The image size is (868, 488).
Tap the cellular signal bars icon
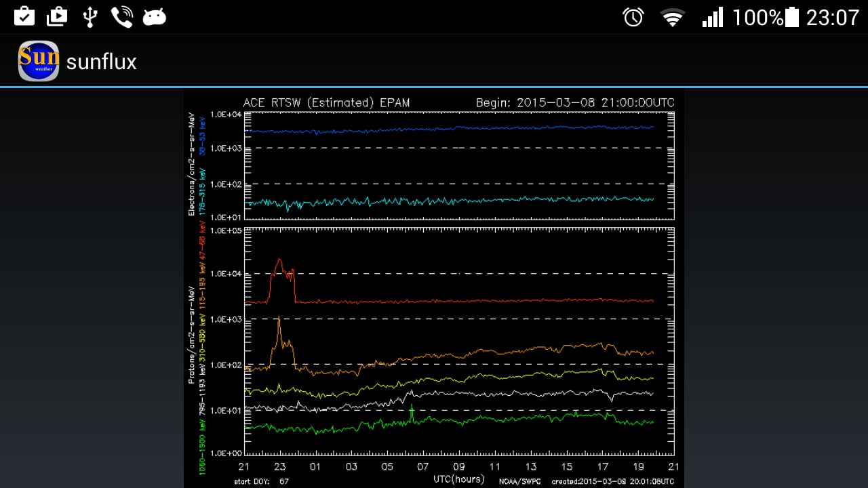click(x=713, y=17)
